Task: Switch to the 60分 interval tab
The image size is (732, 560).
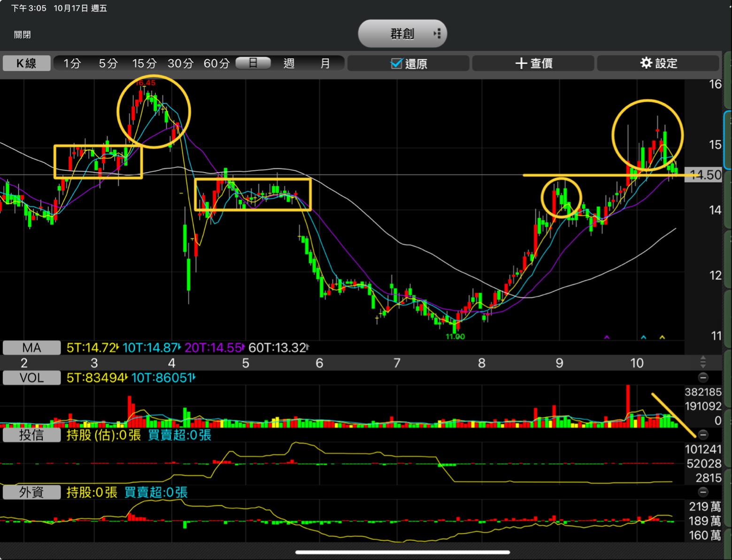Action: pos(216,63)
